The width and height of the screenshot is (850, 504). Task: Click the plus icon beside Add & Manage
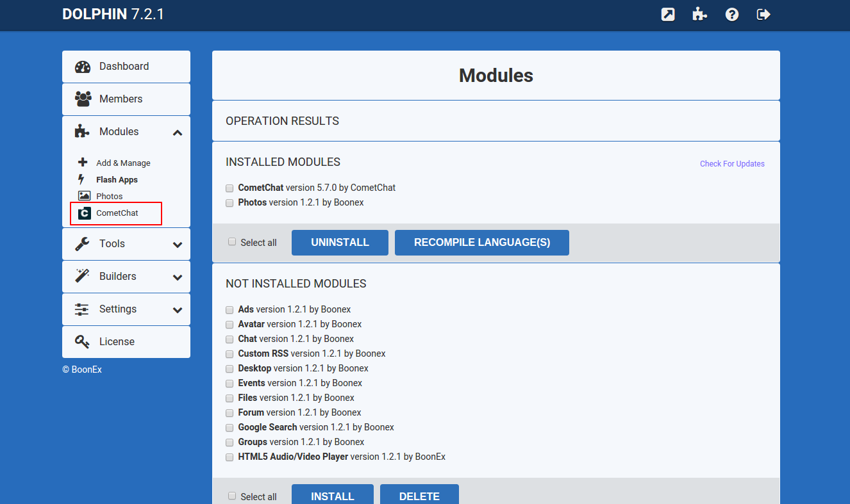click(83, 163)
